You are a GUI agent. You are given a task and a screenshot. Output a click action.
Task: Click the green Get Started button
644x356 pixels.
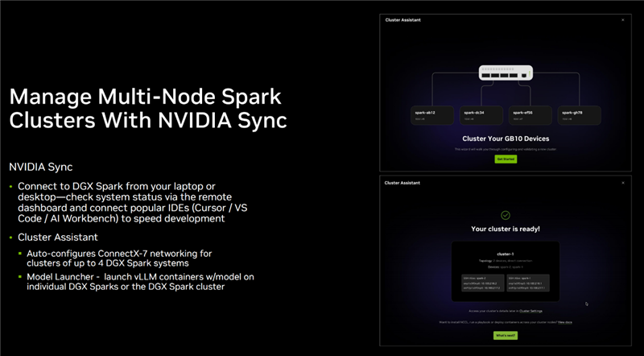(x=506, y=159)
